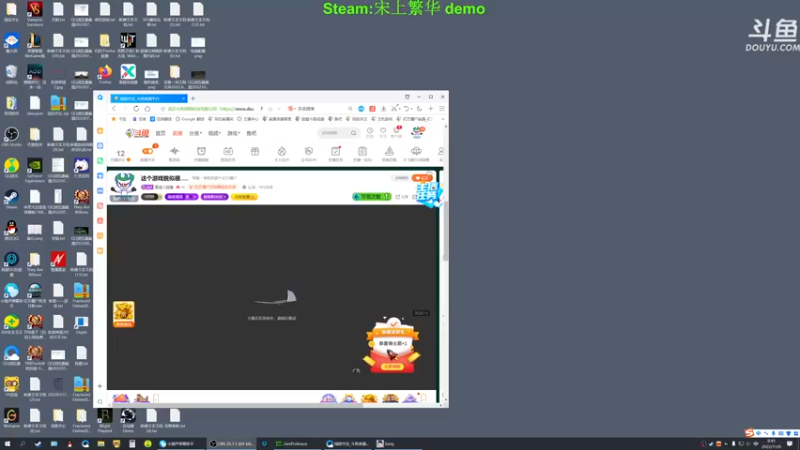Switch to OBS in the taskbar
The image size is (800, 450).
[x=232, y=444]
